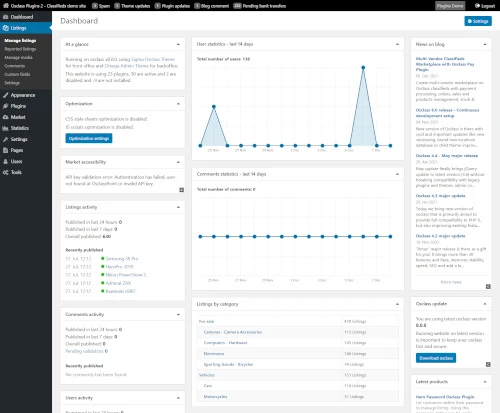The width and height of the screenshot is (500, 413).
Task: Click small square icon in Market accessibility panel
Action: pos(182,190)
